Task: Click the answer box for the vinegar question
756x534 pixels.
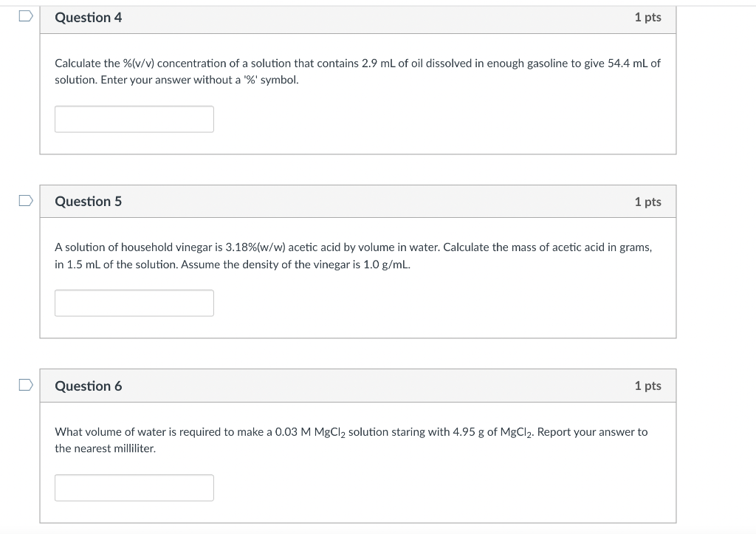Action: [134, 303]
